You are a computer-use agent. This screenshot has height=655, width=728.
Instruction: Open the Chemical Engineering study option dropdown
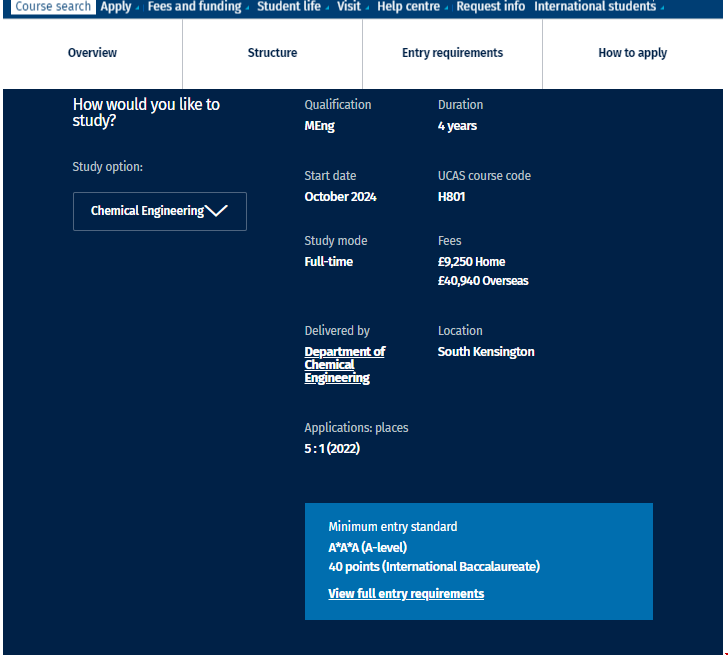click(148, 211)
